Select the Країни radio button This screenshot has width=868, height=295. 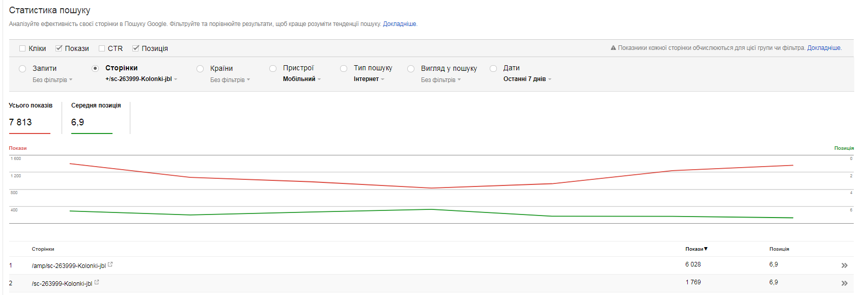[x=200, y=69]
